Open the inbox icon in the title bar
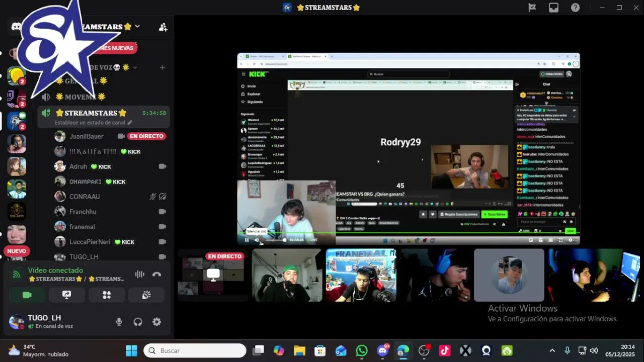644x362 pixels. click(553, 8)
